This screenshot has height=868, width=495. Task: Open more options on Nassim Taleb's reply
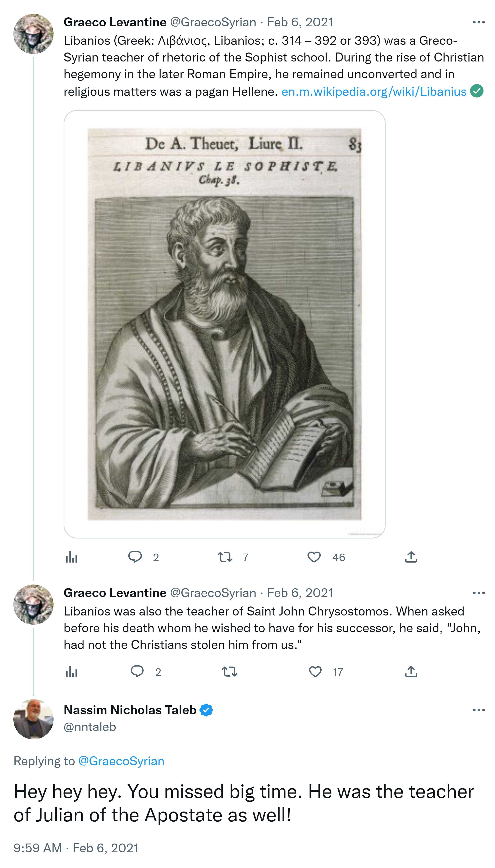[x=478, y=710]
